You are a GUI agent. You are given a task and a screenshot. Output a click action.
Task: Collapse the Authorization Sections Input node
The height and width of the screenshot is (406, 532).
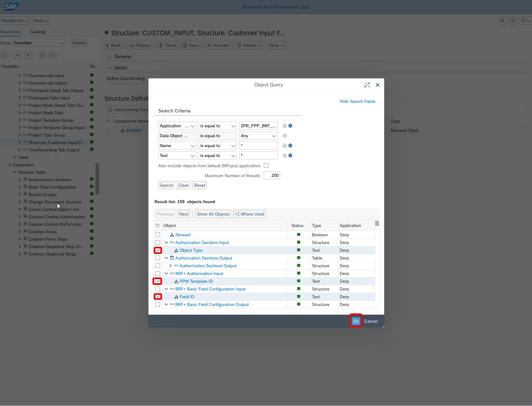166,242
